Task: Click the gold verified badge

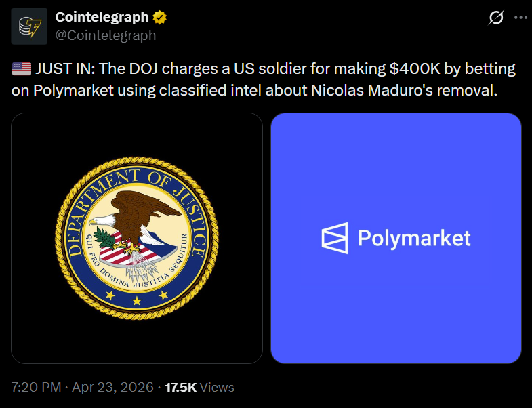Action: click(161, 18)
